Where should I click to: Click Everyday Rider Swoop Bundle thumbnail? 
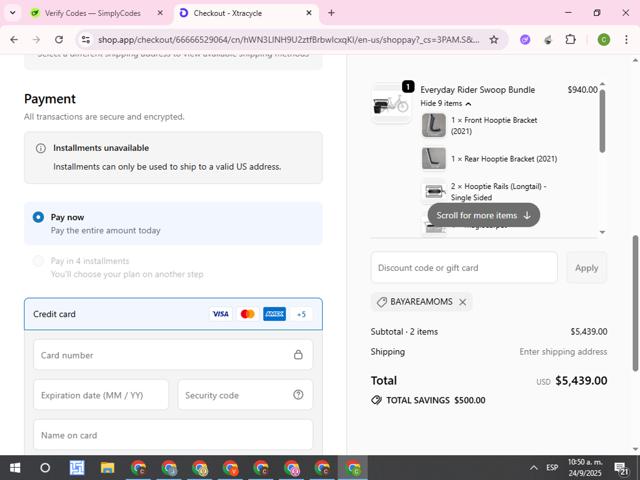click(391, 103)
